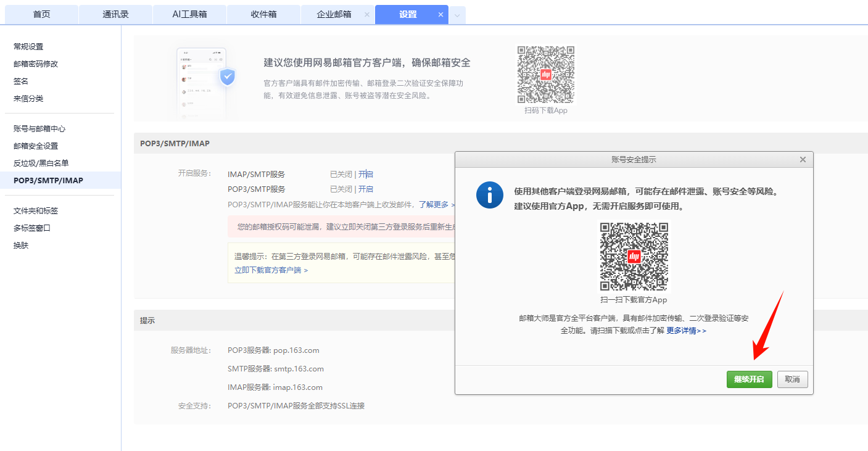Click 开启 for POP3/SMTP服务
This screenshot has width=868, height=451.
366,189
